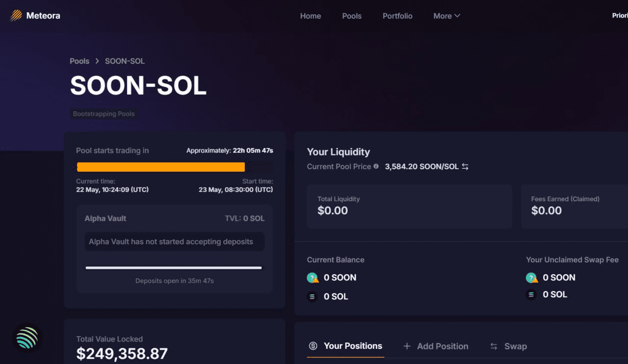
Task: Click the Pools breadcrumb link
Action: (x=79, y=61)
